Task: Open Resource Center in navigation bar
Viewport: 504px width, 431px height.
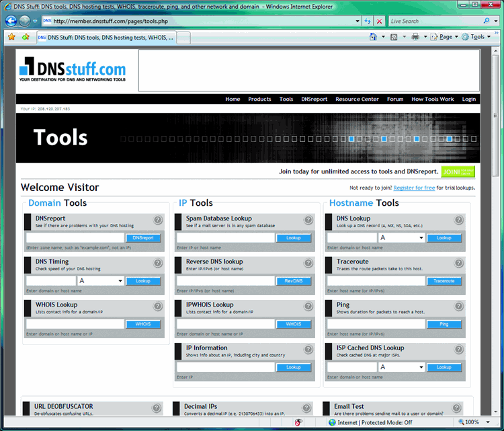Action: coord(357,99)
